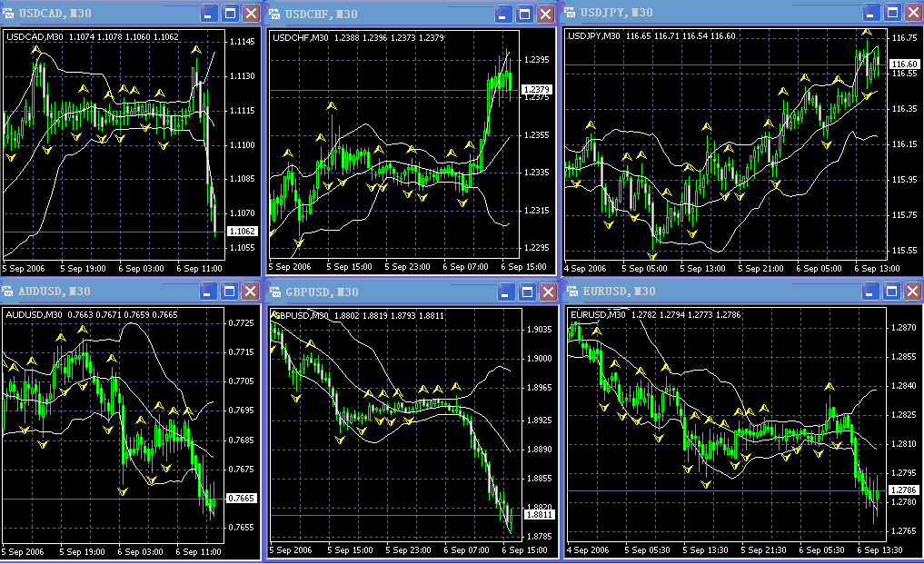Screen dimensions: 924x564
Task: Click the 5 Sep 23:00 time label in USDCHF
Action: 407,267
